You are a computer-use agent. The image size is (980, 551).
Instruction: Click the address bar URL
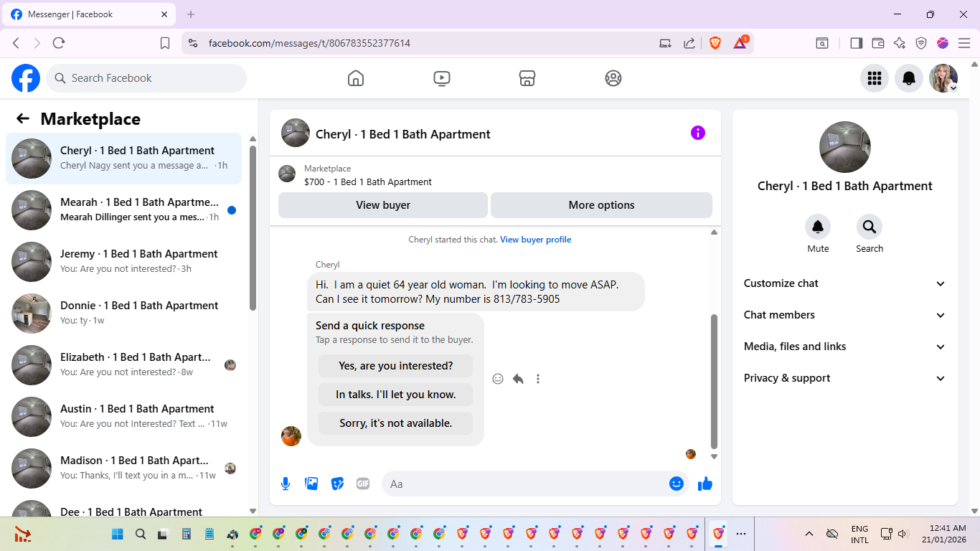point(309,43)
